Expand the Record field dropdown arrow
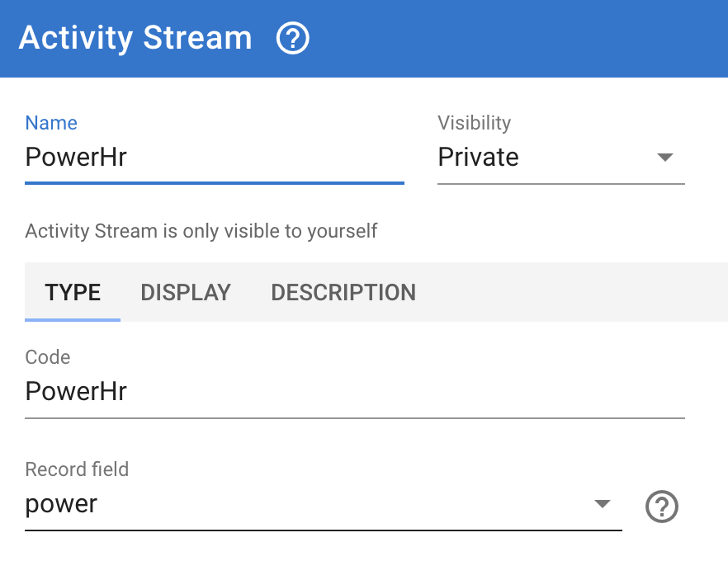 (x=603, y=503)
